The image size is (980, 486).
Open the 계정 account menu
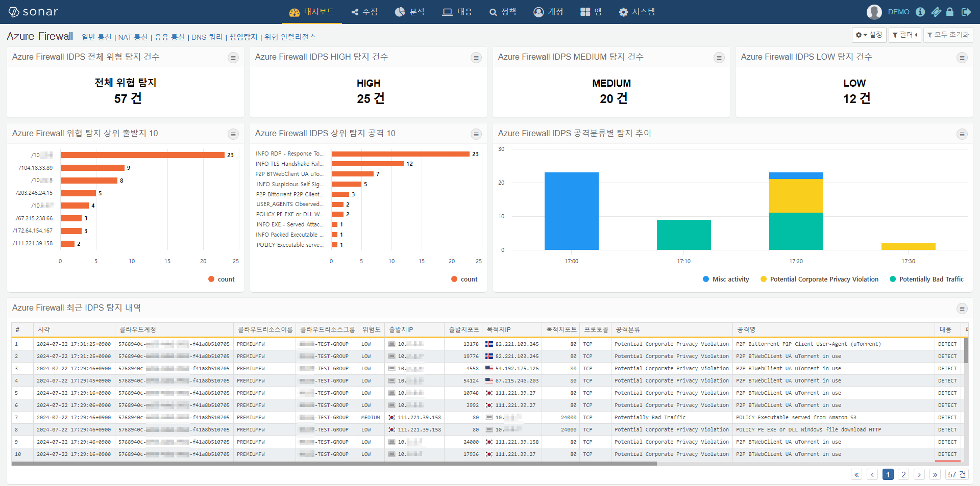[548, 12]
